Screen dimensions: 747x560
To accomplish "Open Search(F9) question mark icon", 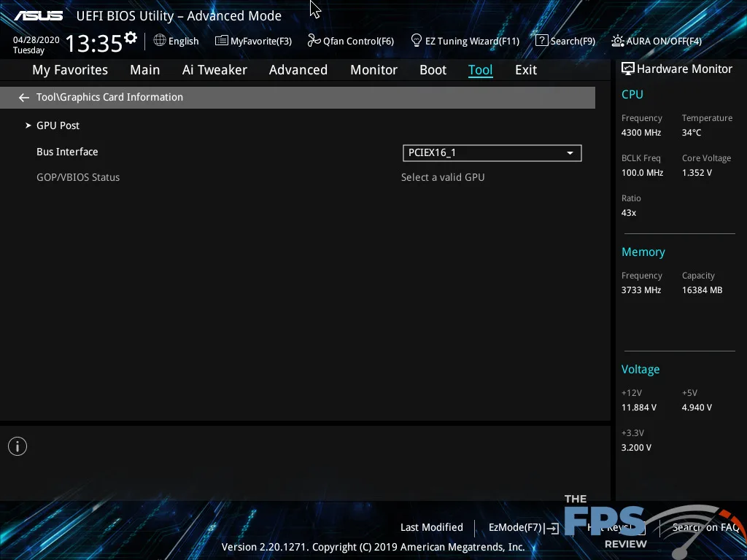I will coord(542,41).
